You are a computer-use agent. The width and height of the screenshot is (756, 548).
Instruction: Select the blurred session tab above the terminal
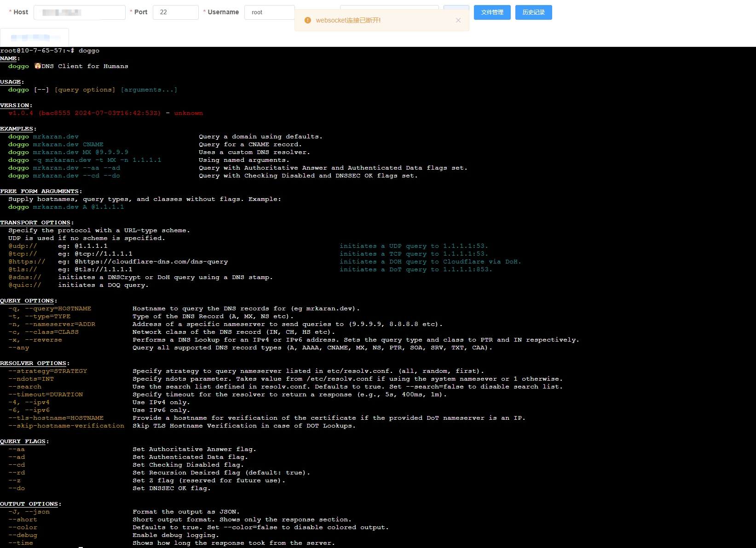tap(35, 37)
